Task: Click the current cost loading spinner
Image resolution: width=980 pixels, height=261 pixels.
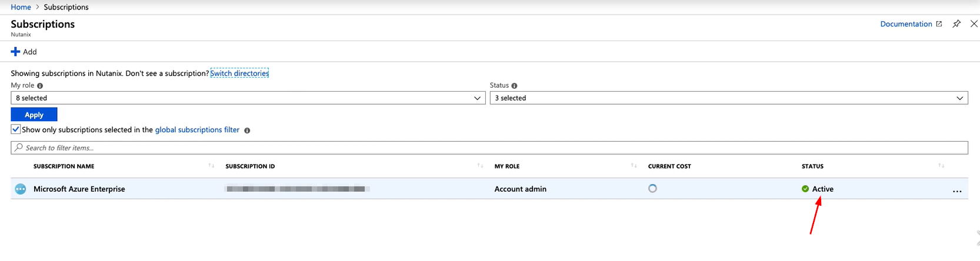Action: click(652, 189)
